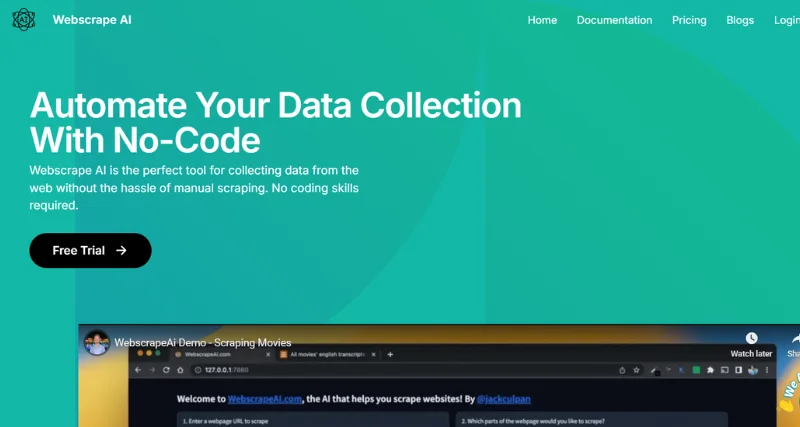
Task: Select the All movies' english transcripts tab
Action: [327, 354]
